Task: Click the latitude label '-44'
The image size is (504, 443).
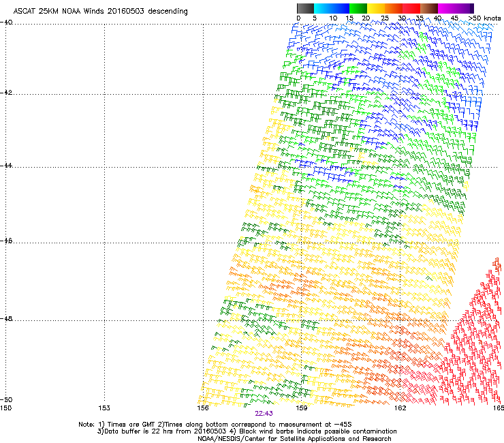Action: click(6, 165)
